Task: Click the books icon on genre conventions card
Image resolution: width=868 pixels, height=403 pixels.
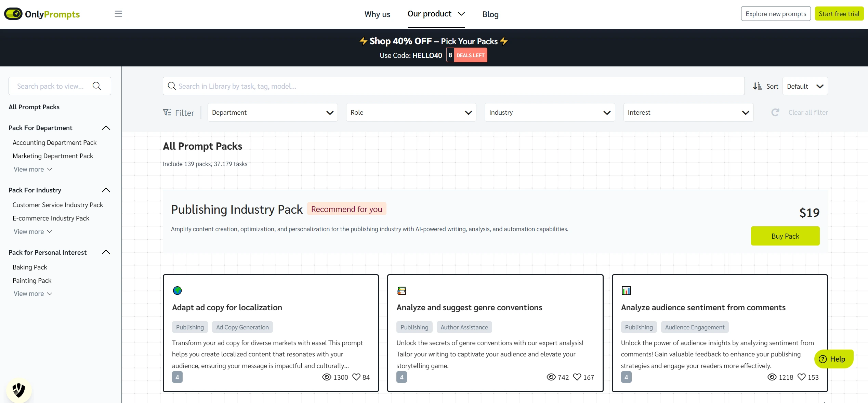Action: click(402, 291)
